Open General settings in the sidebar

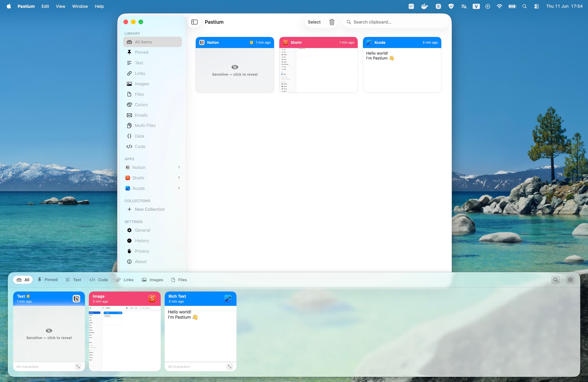pos(152,230)
